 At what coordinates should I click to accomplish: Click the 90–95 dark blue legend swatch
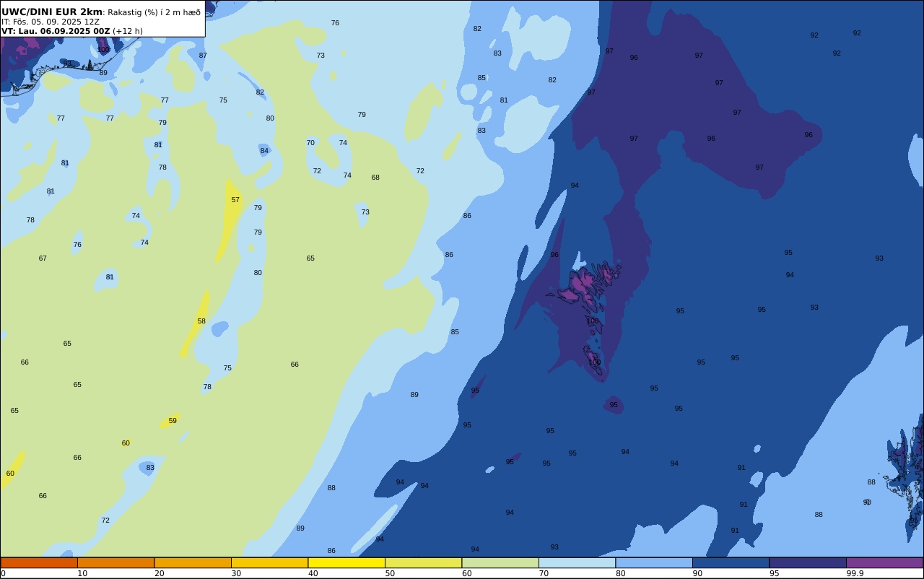click(x=731, y=562)
